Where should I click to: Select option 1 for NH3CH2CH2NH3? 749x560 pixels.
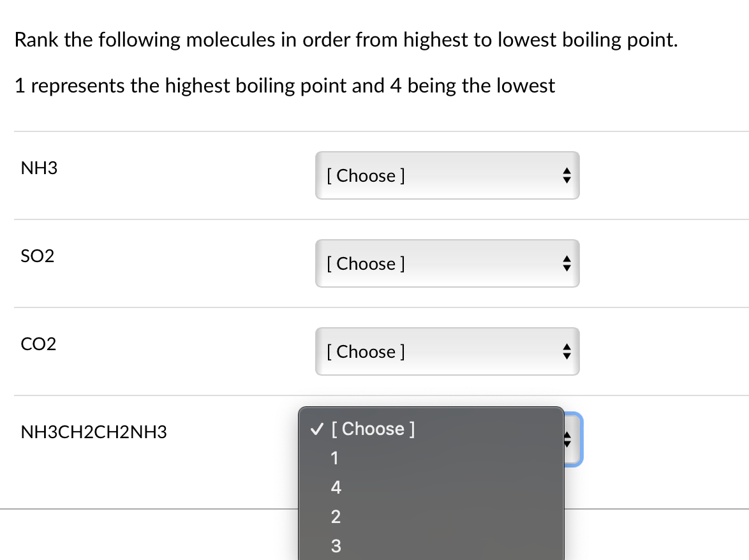(334, 458)
